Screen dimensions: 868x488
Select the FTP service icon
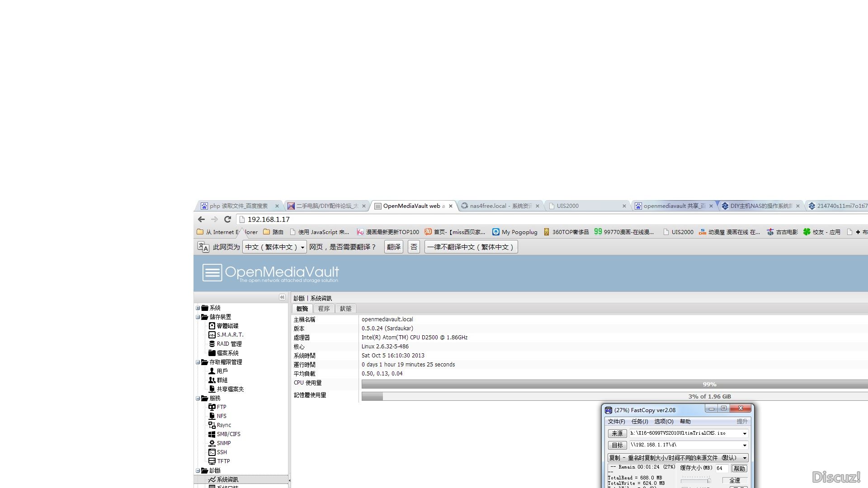[x=212, y=407]
